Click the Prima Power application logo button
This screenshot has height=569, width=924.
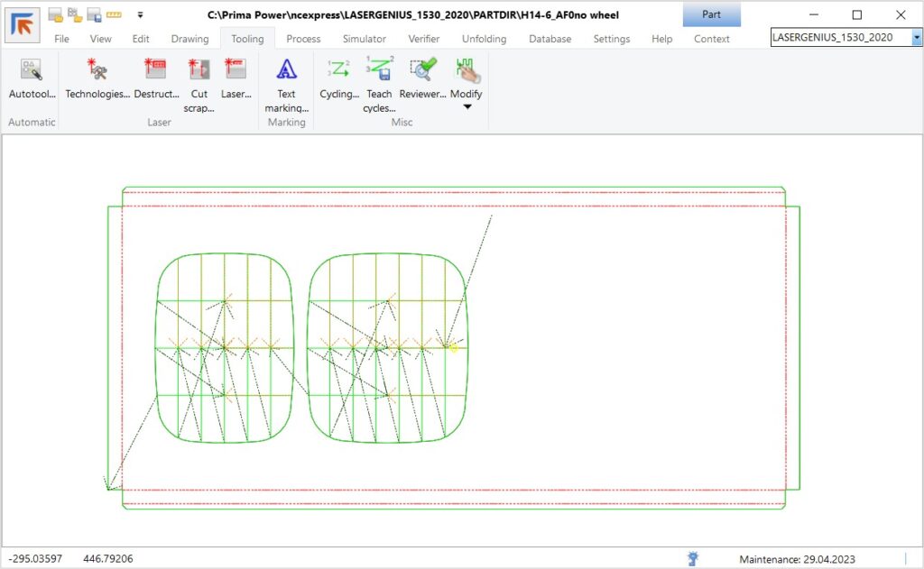[x=22, y=24]
